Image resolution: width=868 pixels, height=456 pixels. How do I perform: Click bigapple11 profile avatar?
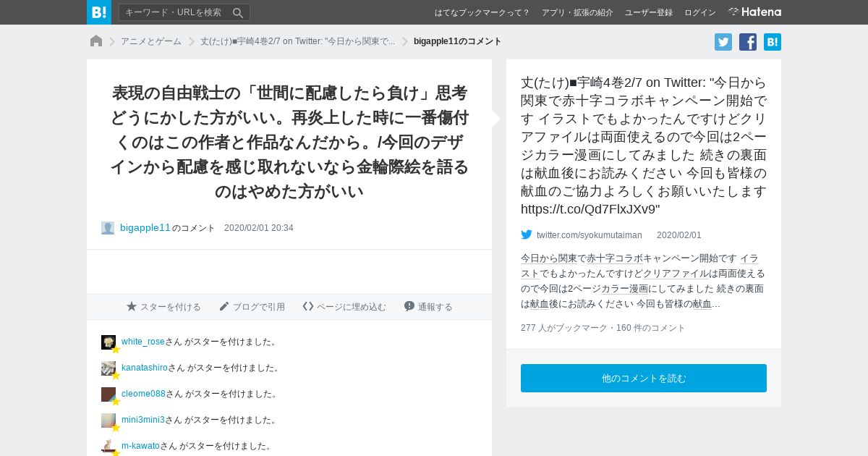(108, 228)
